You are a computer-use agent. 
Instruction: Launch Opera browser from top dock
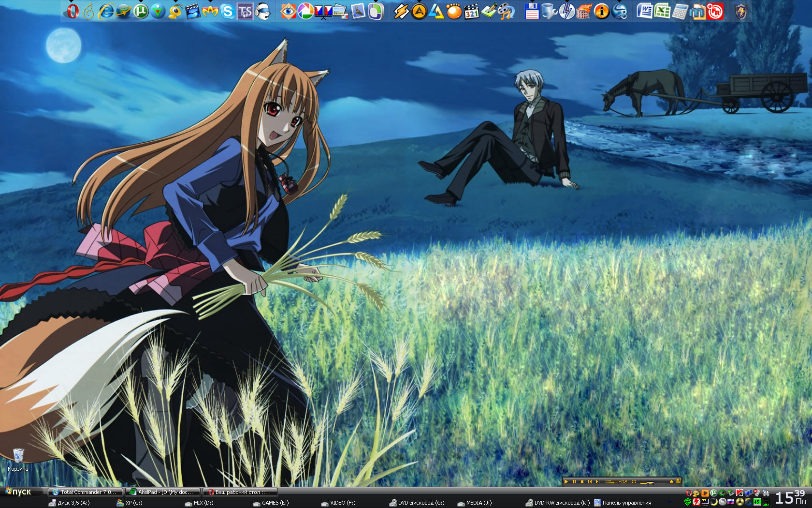point(72,11)
